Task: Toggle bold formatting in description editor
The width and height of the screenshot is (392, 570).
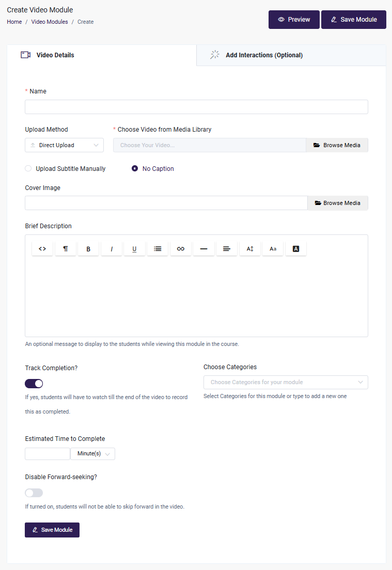Action: [88, 249]
